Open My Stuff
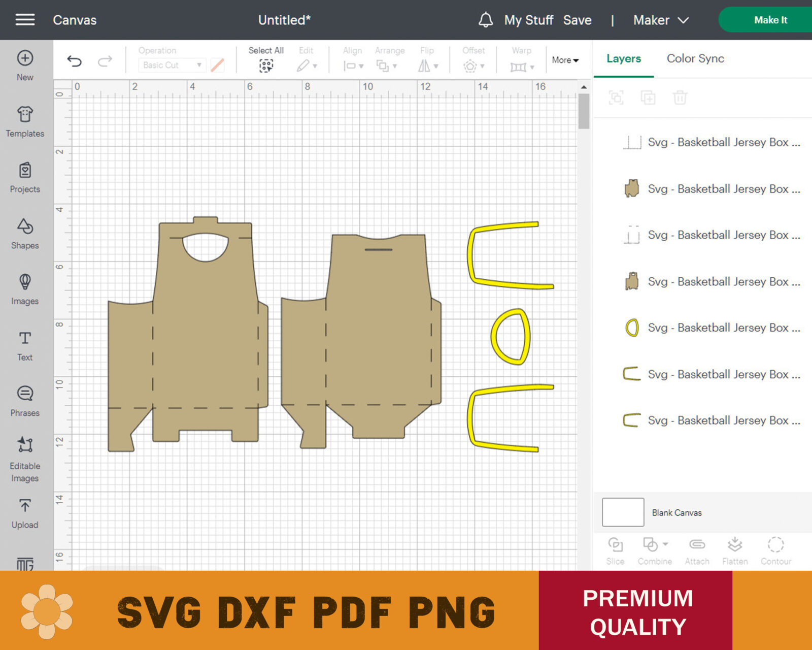The image size is (812, 650). point(528,20)
